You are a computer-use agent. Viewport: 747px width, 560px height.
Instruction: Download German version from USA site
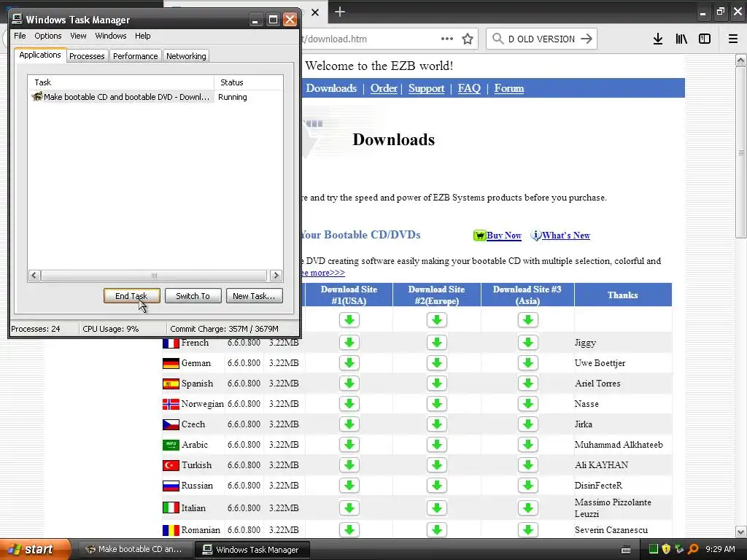tap(349, 363)
